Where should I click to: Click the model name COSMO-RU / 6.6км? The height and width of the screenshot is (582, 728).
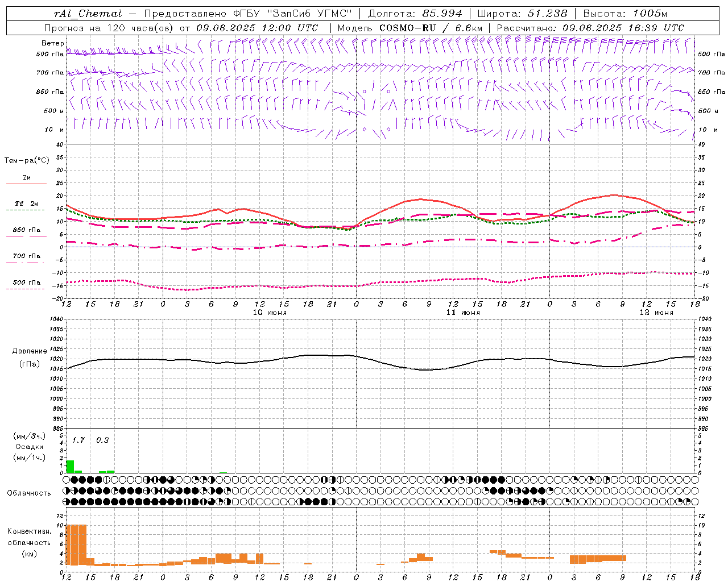coord(431,28)
